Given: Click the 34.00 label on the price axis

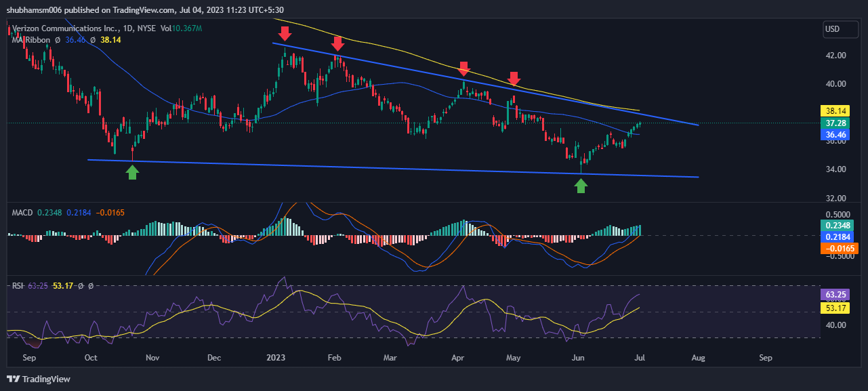Looking at the screenshot, I should [x=836, y=169].
